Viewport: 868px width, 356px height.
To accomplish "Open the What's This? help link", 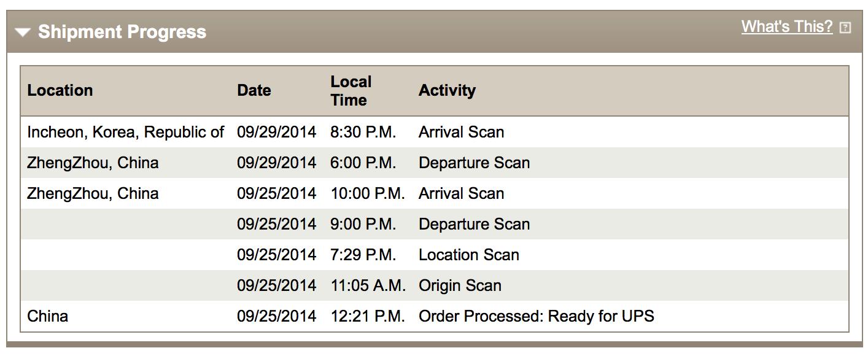I will coord(787,26).
